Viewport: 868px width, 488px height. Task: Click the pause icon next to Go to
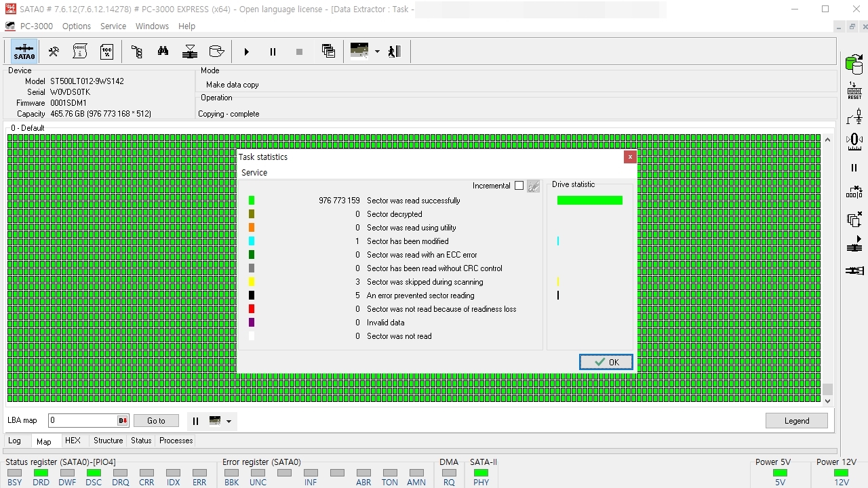195,421
